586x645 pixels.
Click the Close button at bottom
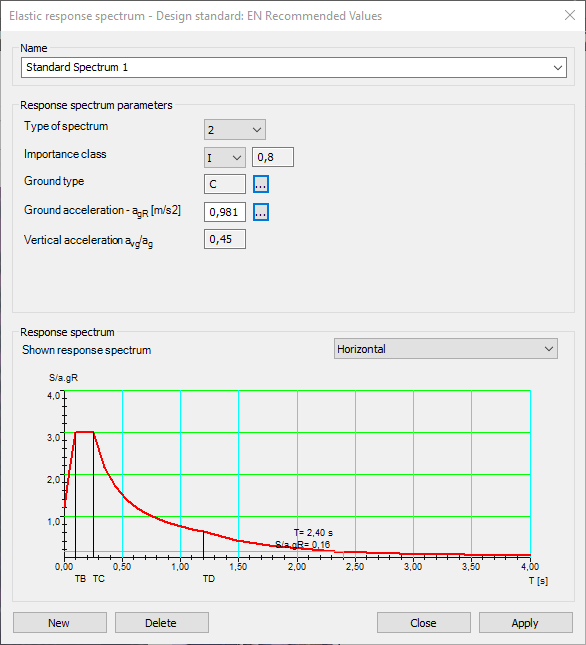click(424, 623)
